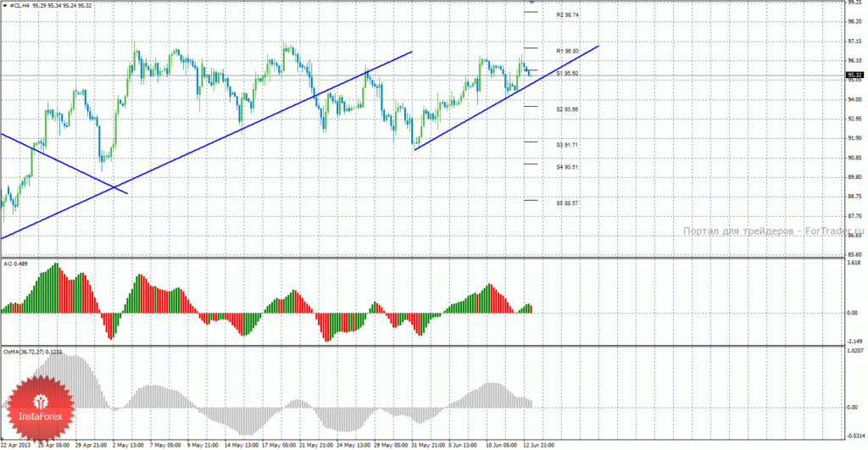
Task: Click the 3.618 value on AO scale
Action: [854, 263]
